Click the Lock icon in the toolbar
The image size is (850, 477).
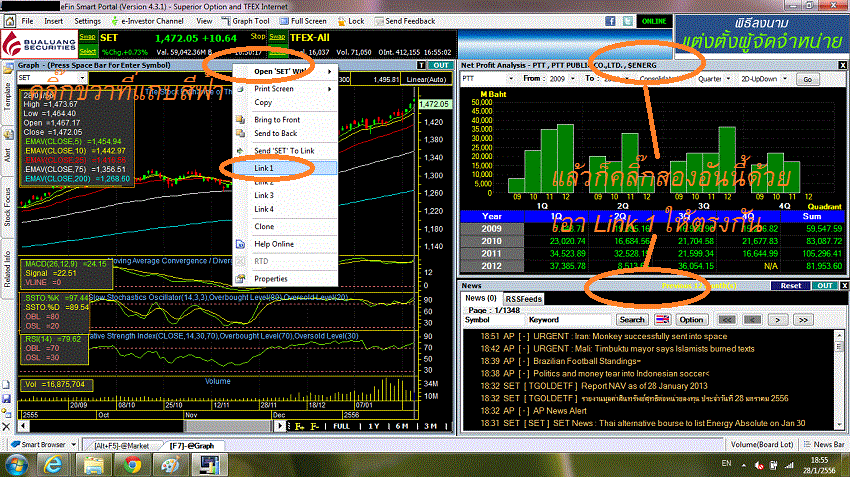coord(351,21)
